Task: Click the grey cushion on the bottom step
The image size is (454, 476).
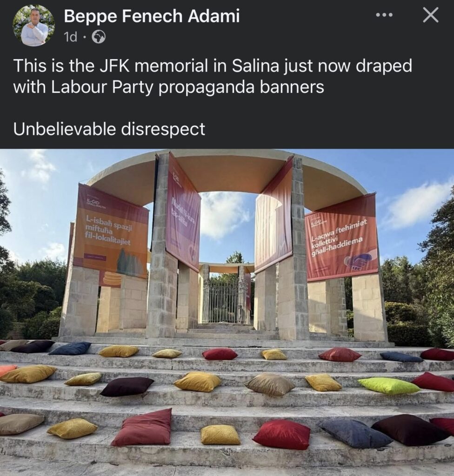Action: [355, 433]
